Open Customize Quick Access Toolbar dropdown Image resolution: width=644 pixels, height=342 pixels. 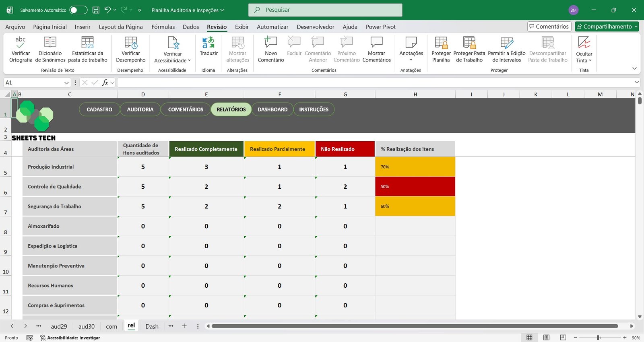pyautogui.click(x=140, y=10)
